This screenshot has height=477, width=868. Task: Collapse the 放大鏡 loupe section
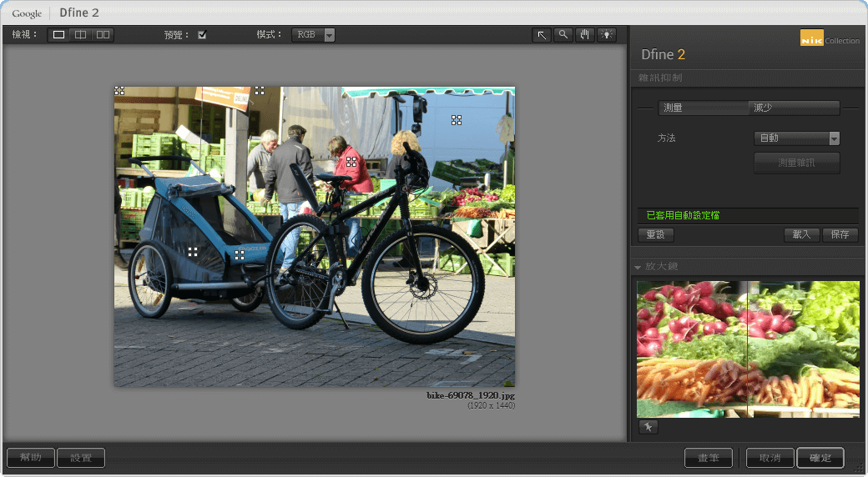coord(638,267)
